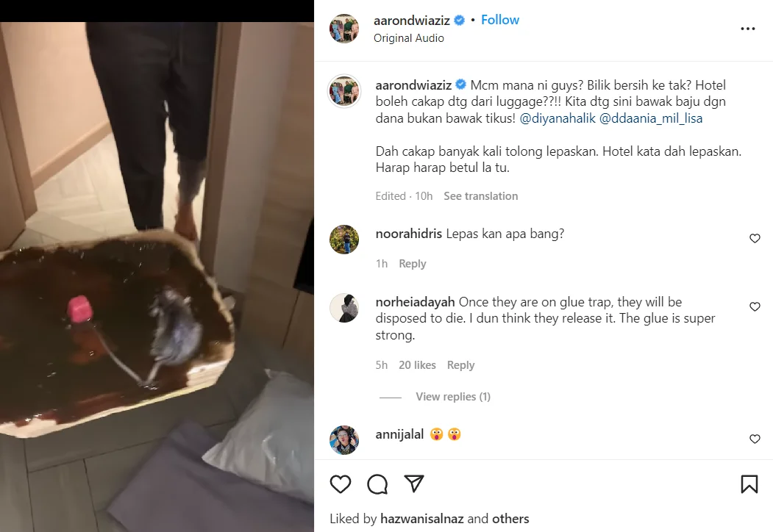This screenshot has width=773, height=532.
Task: Reply to noorahidris's comment
Action: [412, 264]
